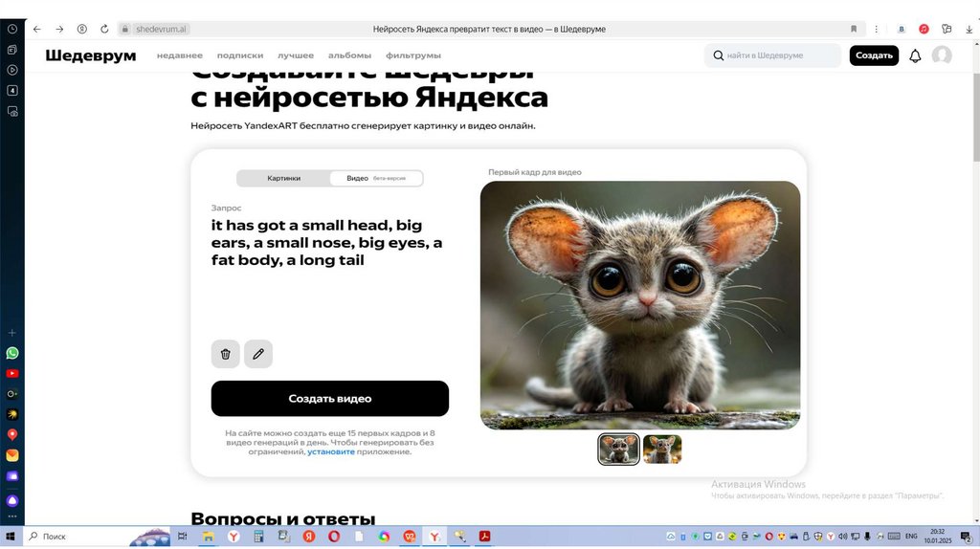Viewport: 980px width, 549px height.
Task: Open the Windows Start menu
Action: click(11, 537)
